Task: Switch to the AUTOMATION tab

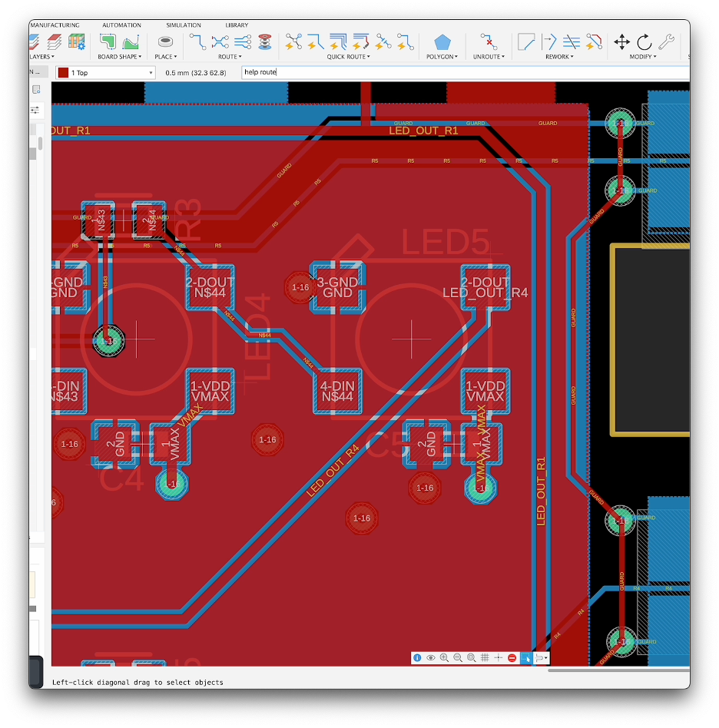Action: tap(121, 25)
